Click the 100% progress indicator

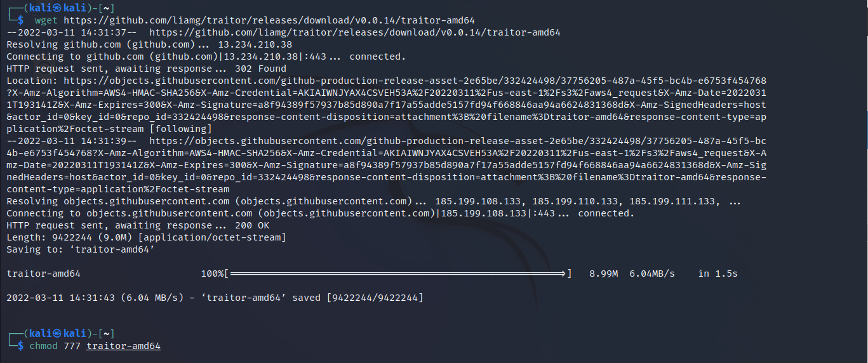point(212,274)
